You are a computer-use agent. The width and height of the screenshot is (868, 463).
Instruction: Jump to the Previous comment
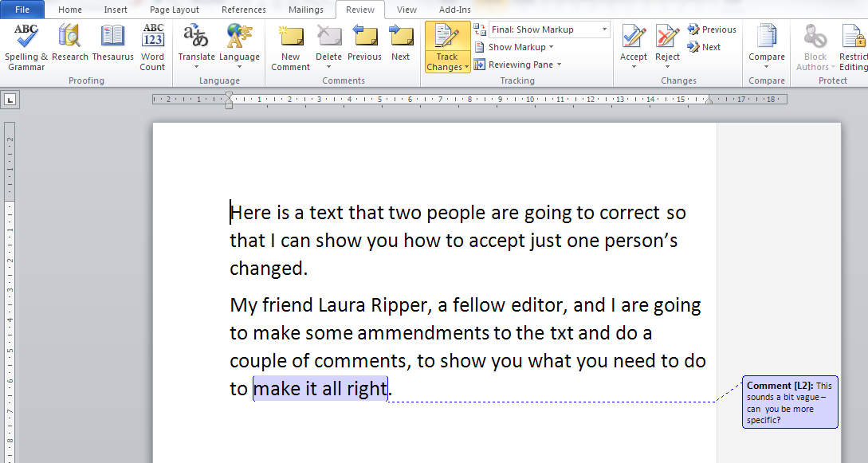(364, 46)
